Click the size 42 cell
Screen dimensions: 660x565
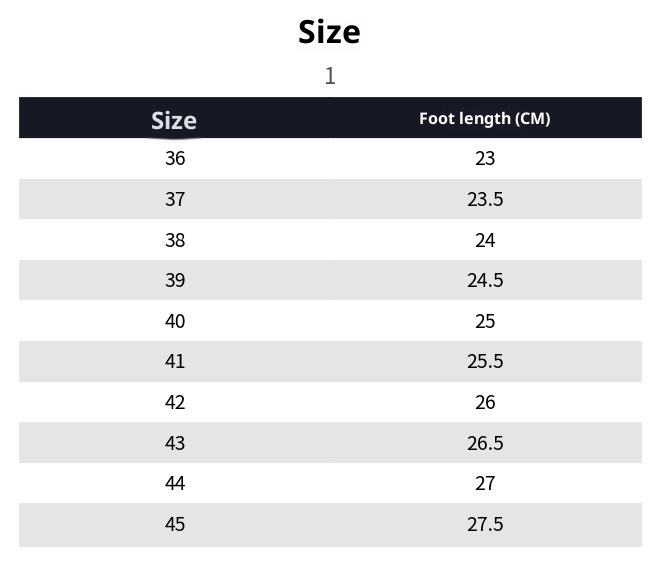click(x=175, y=402)
